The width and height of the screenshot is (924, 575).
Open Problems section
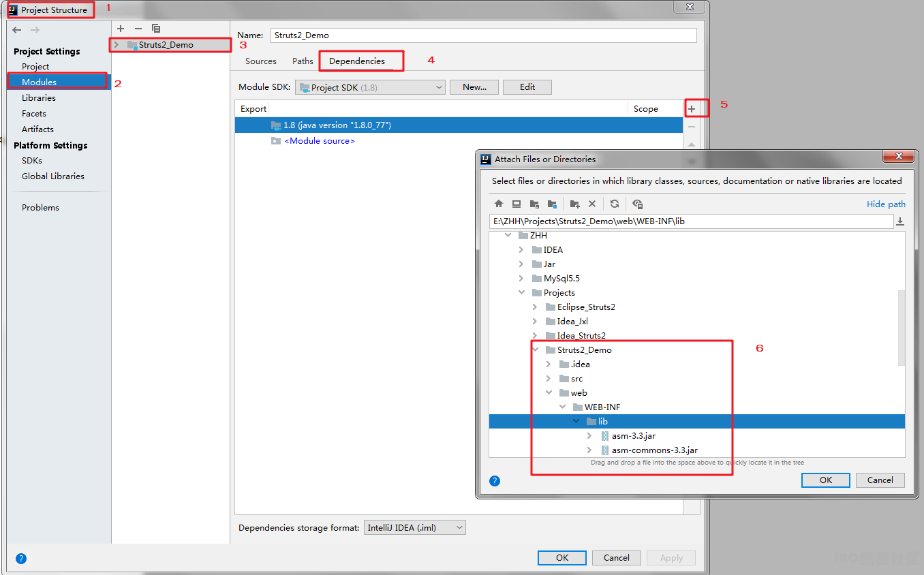[40, 207]
